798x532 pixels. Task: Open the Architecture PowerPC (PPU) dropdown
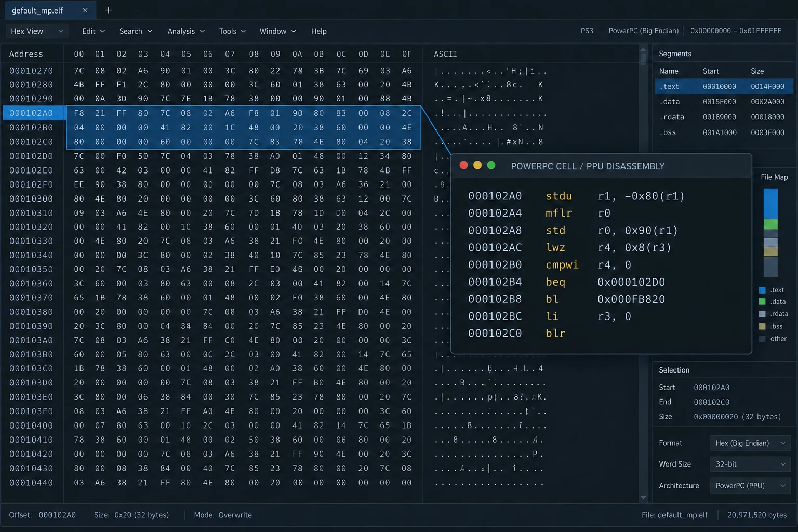pos(750,485)
